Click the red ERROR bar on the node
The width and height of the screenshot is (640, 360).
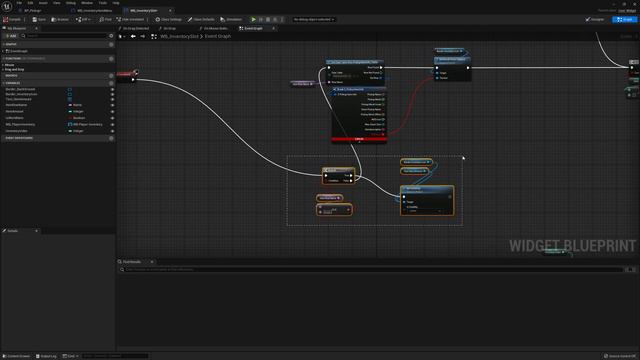(x=359, y=139)
